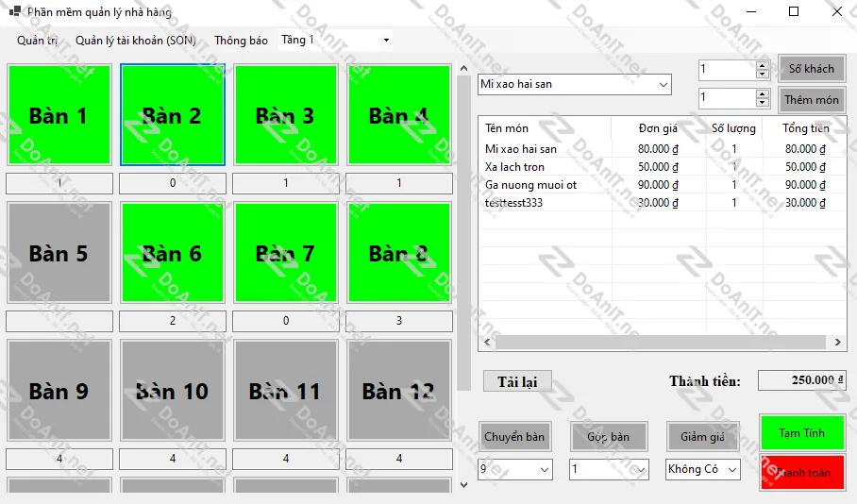857x504 pixels.
Task: Select table Bàn 6
Action: (172, 253)
